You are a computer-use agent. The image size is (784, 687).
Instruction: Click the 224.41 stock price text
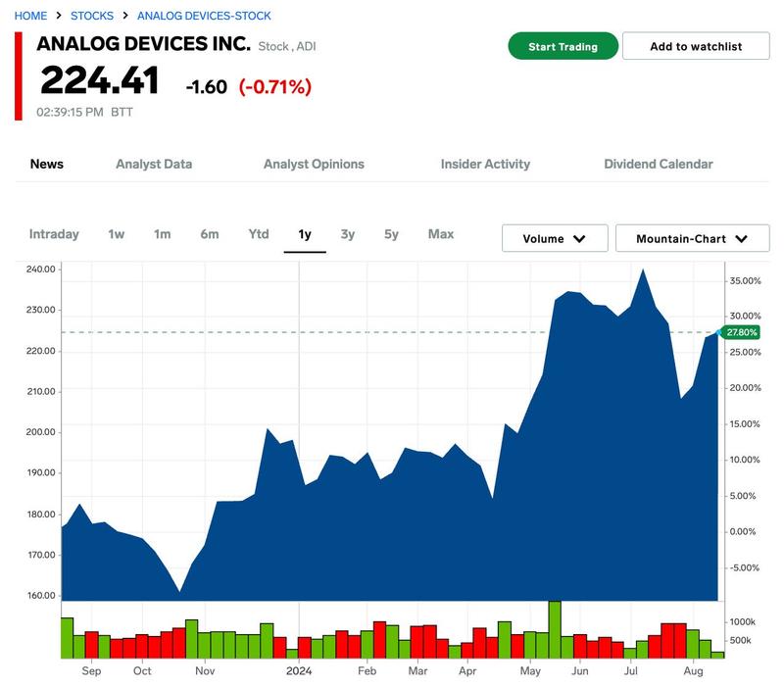100,80
